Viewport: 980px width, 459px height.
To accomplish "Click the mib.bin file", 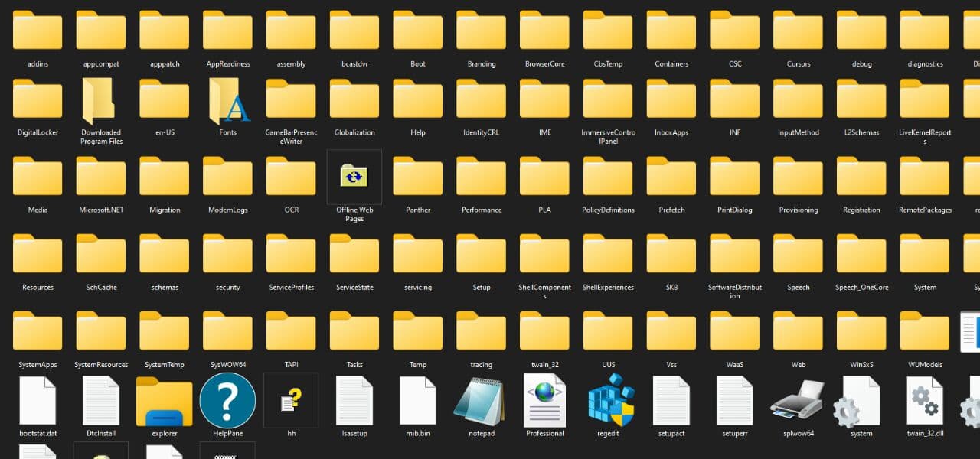I will [417, 400].
